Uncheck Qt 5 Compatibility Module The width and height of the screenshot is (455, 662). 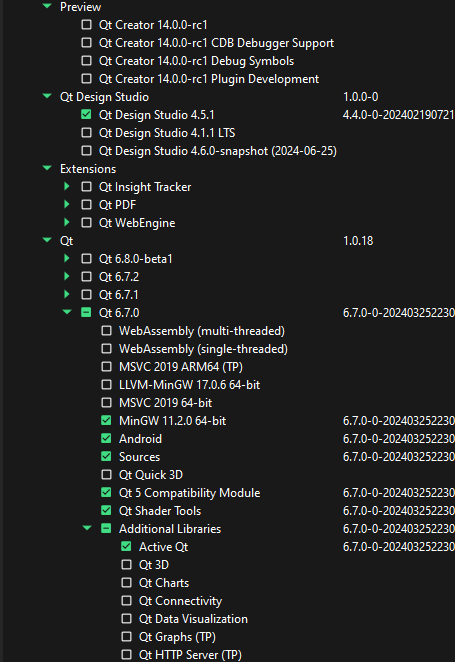click(106, 493)
